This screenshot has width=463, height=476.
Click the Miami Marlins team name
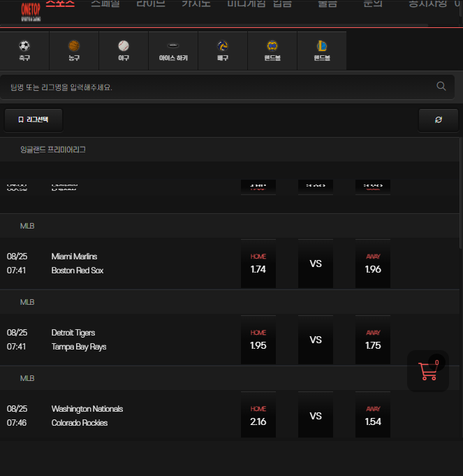click(74, 257)
